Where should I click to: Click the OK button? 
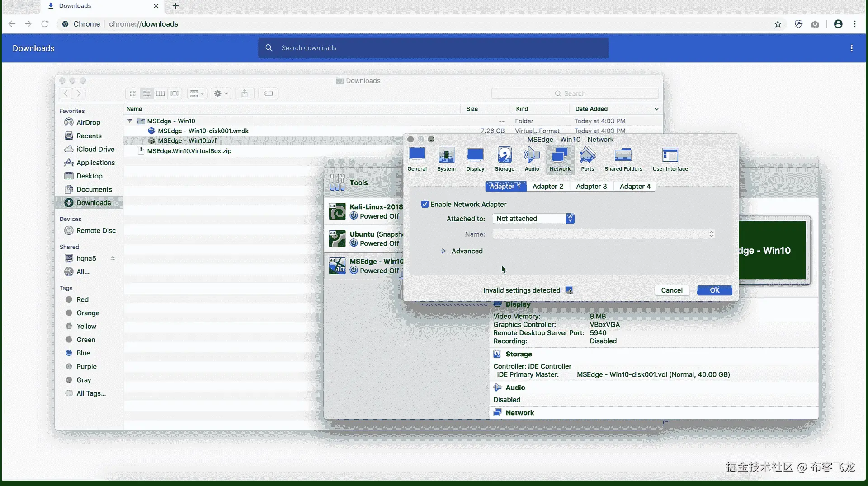714,290
